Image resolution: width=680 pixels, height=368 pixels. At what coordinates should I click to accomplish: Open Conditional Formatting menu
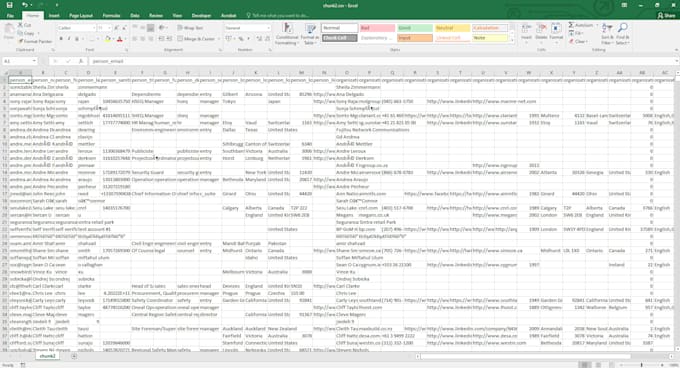point(287,34)
